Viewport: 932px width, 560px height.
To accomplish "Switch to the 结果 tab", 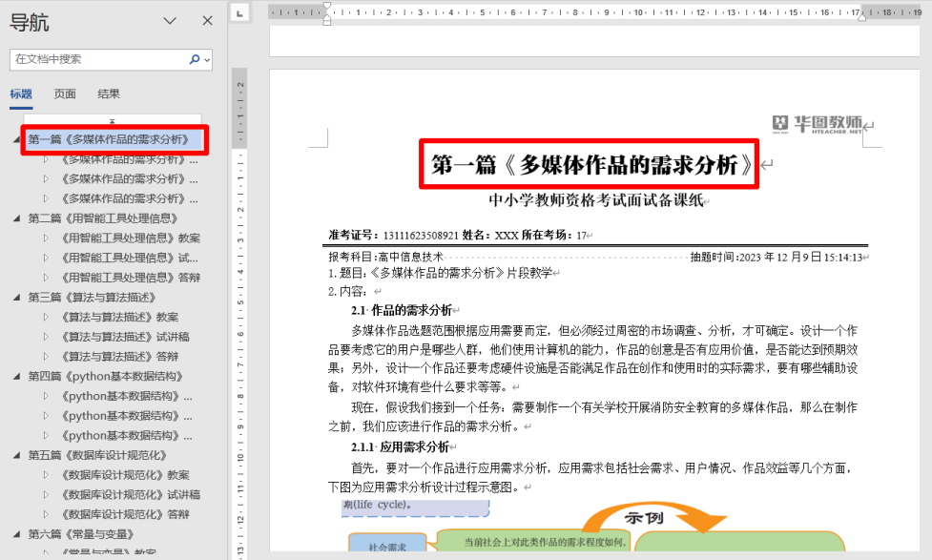I will tap(109, 93).
